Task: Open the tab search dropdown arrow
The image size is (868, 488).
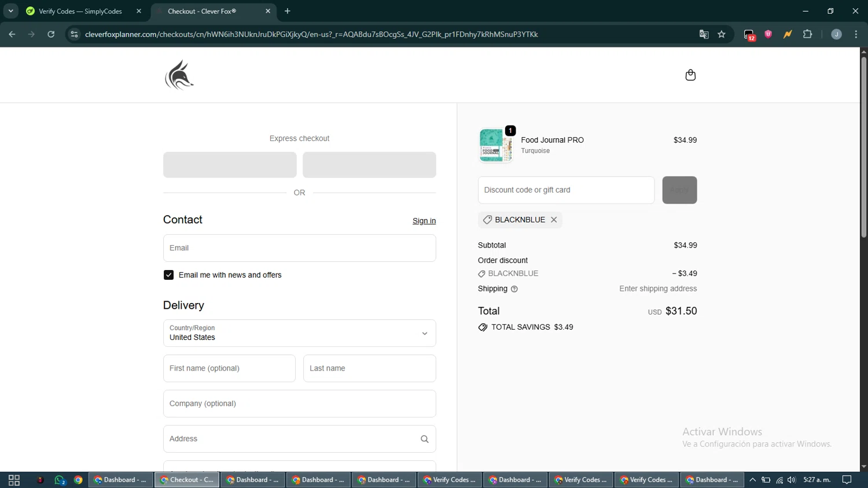Action: pyautogui.click(x=10, y=11)
